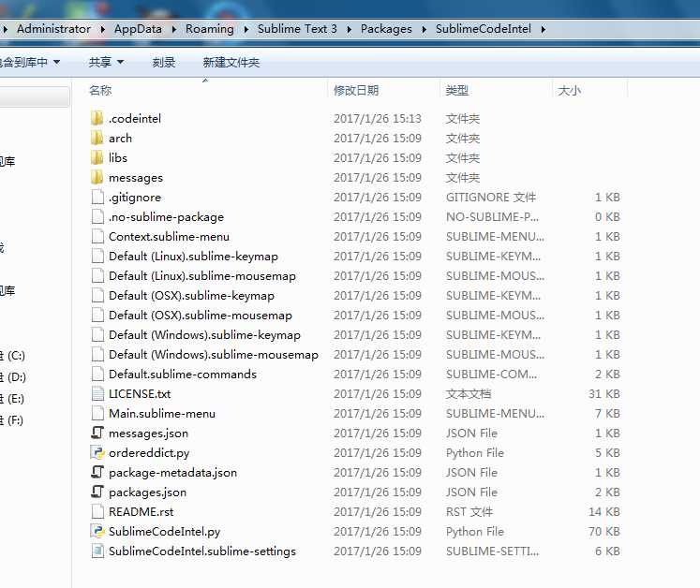This screenshot has height=588, width=700.
Task: Click the GITIGNORE 文件 type cell
Action: [x=491, y=197]
